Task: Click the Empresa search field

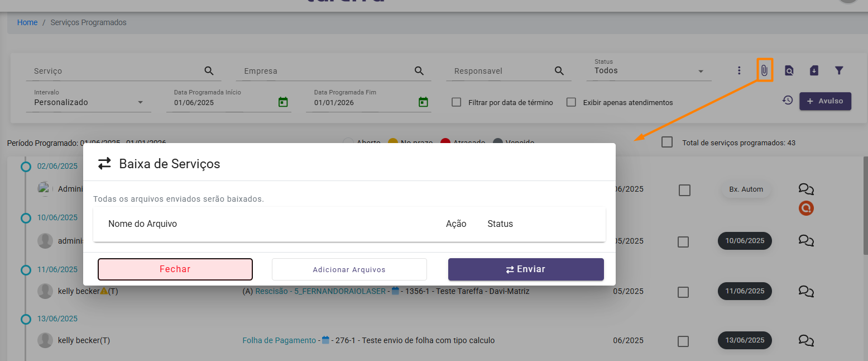Action: click(x=327, y=71)
